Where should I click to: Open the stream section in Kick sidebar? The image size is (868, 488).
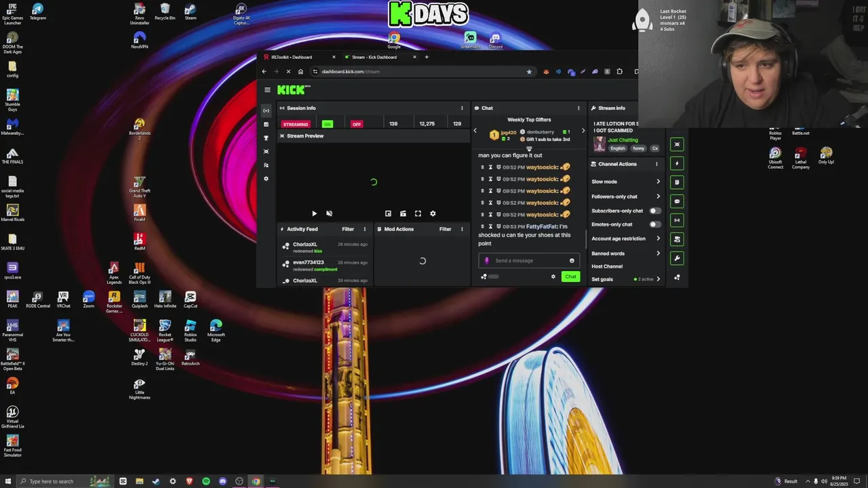point(266,110)
